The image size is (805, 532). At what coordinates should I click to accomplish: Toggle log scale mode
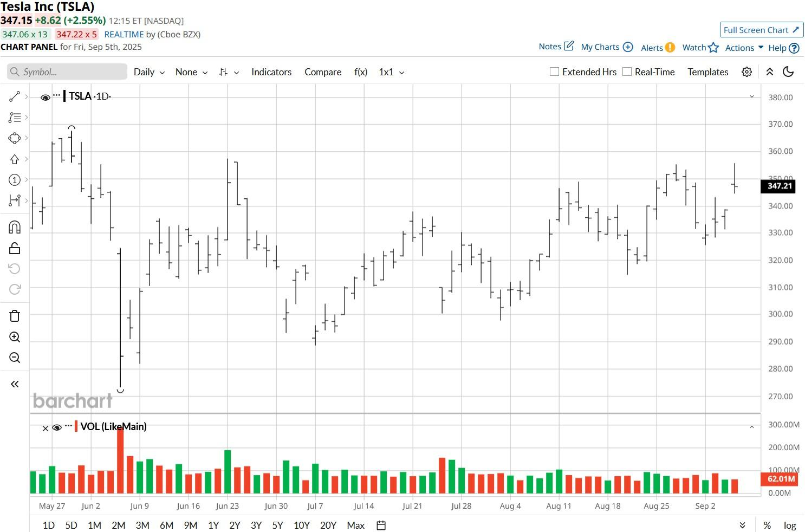[790, 525]
